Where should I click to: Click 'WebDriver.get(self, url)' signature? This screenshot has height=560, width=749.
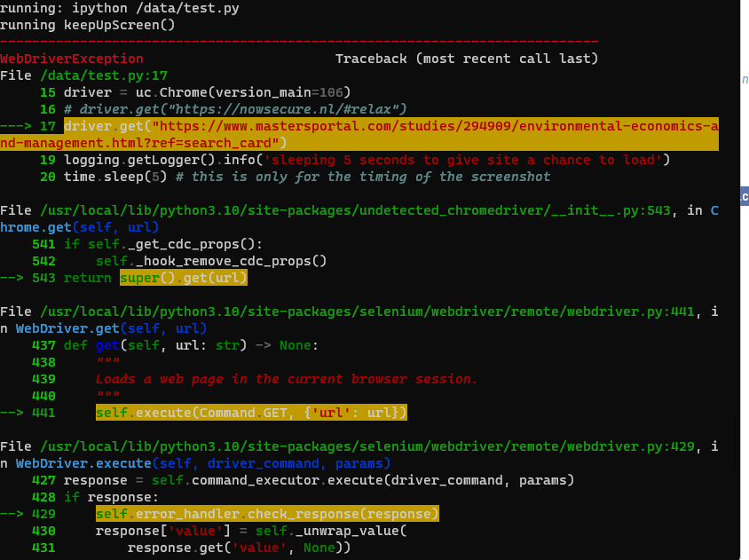pyautogui.click(x=111, y=328)
